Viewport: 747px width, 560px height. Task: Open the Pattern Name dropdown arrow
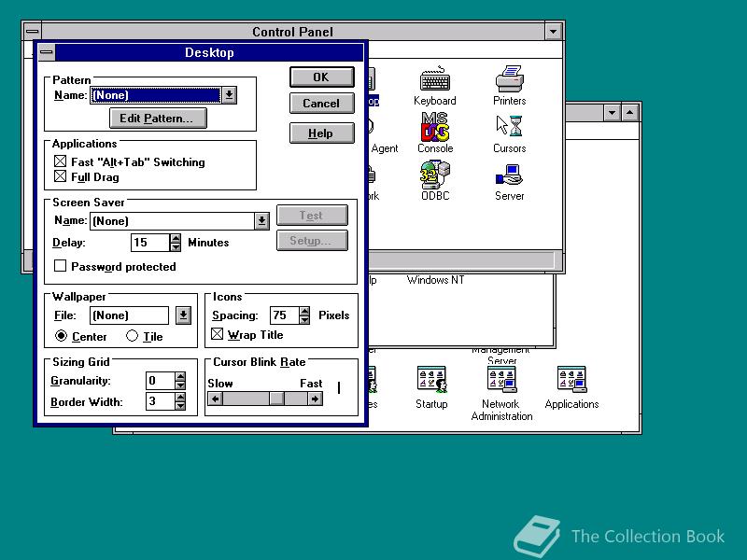coord(229,95)
